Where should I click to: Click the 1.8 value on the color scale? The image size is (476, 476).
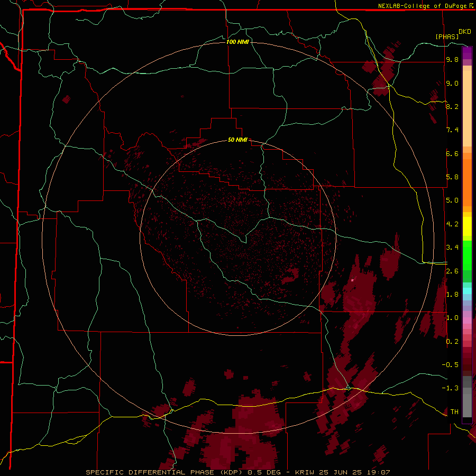452,295
